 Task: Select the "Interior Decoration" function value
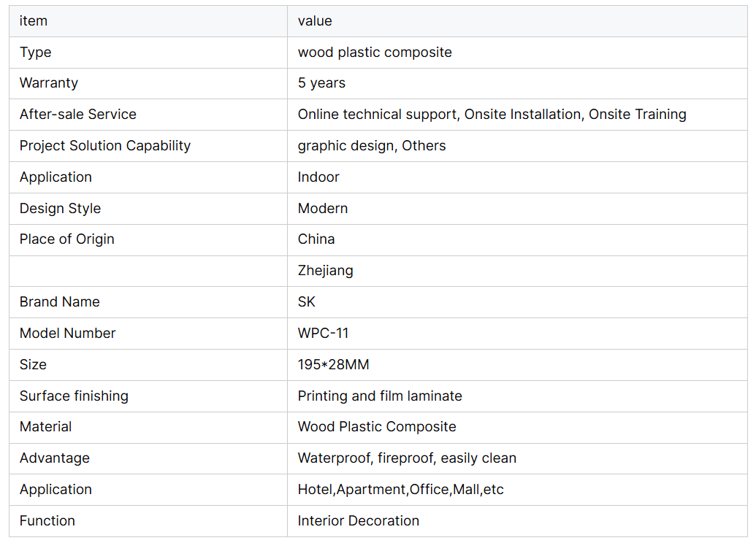pos(358,521)
